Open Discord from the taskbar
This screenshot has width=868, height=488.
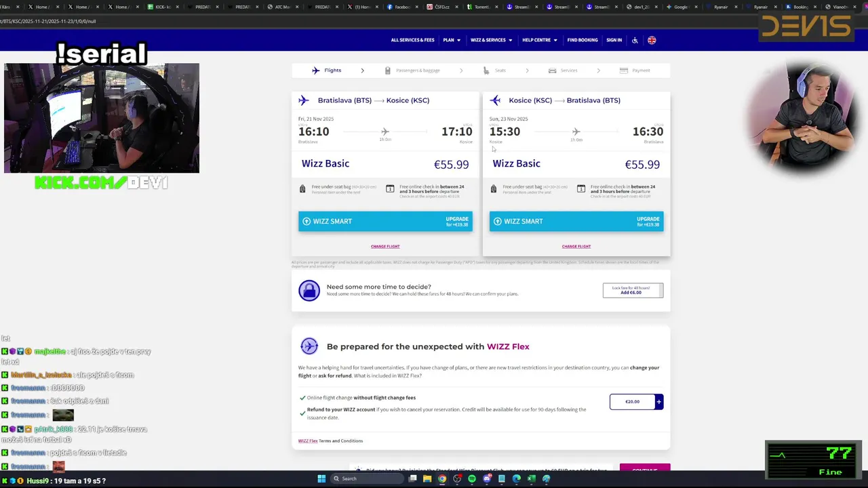click(x=487, y=479)
